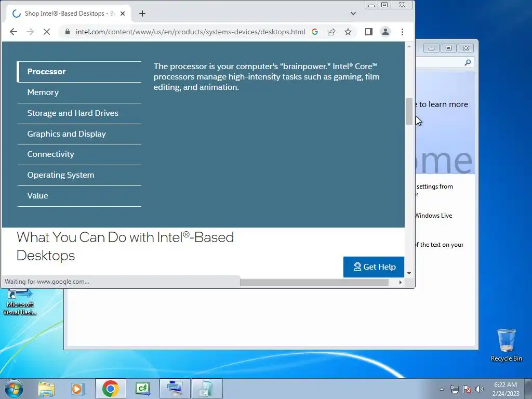Viewport: 532px width, 399px height.
Task: Click the Google icon in address bar
Action: (x=315, y=32)
